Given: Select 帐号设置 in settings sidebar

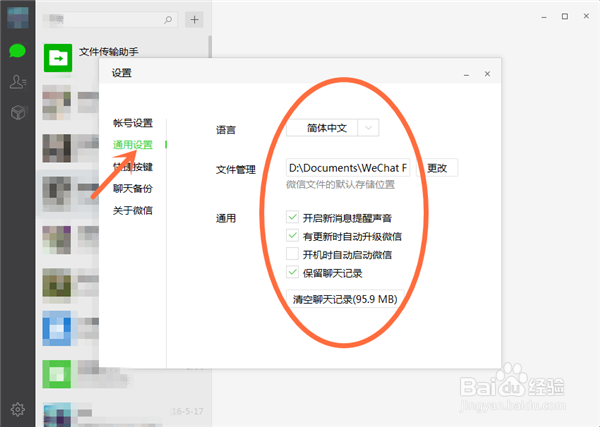Looking at the screenshot, I should pos(133,123).
